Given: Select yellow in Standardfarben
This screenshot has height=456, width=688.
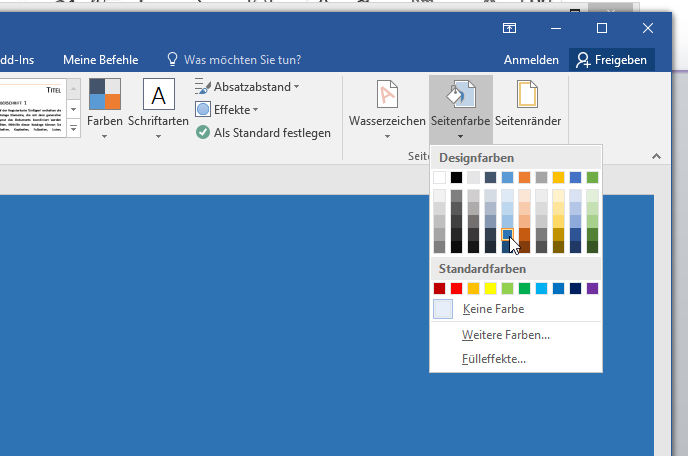Looking at the screenshot, I should click(491, 288).
